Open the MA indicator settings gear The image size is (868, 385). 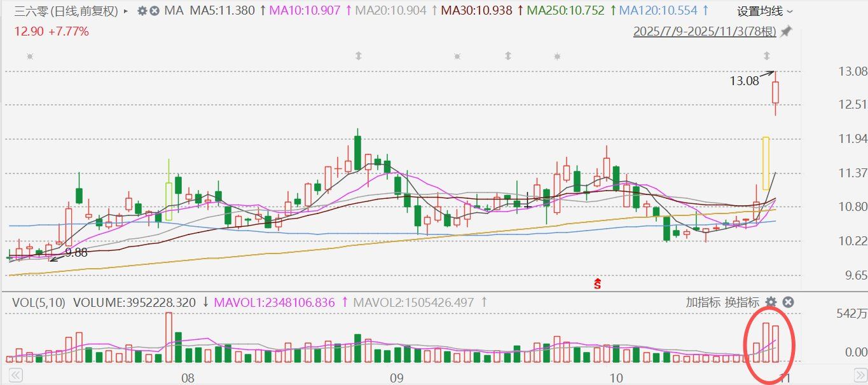(x=142, y=11)
